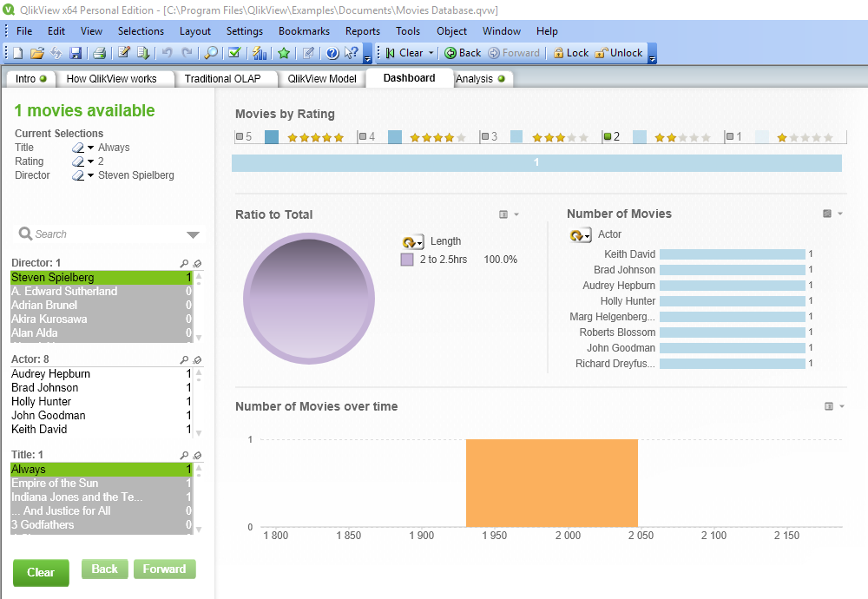
Task: Click the Reload document arrows icon
Action: pos(56,53)
